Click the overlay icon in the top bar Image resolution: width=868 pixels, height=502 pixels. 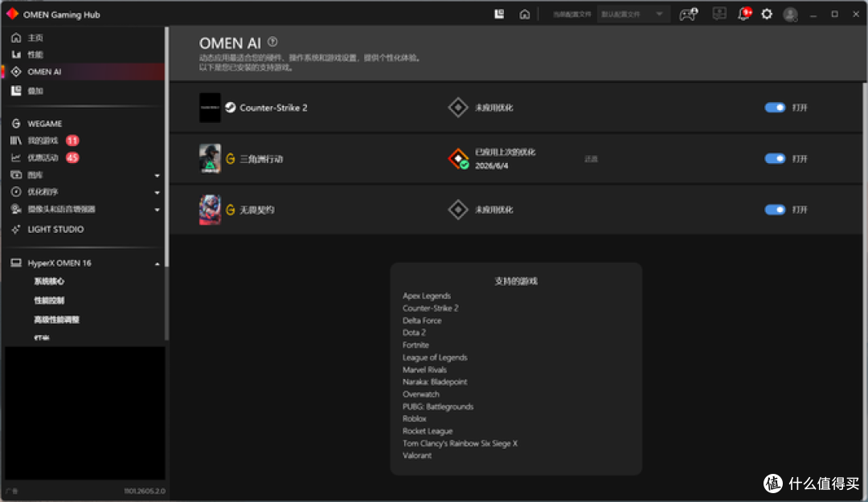click(x=499, y=14)
